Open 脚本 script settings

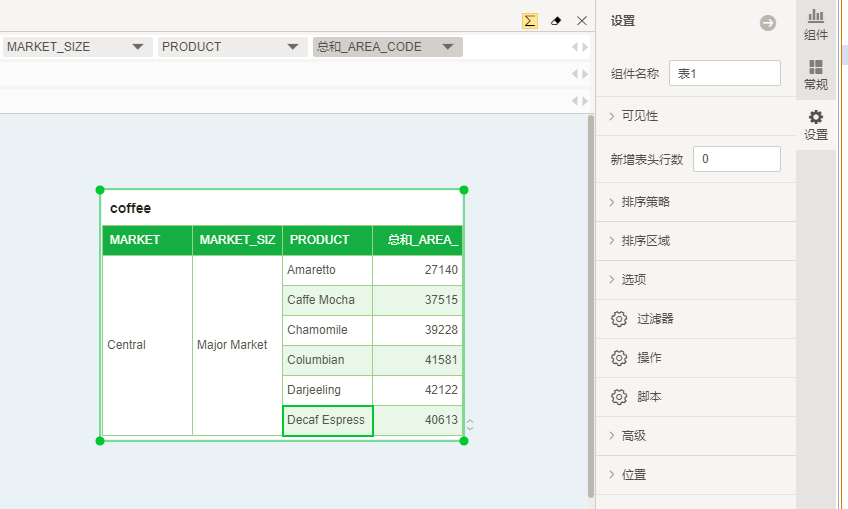648,397
